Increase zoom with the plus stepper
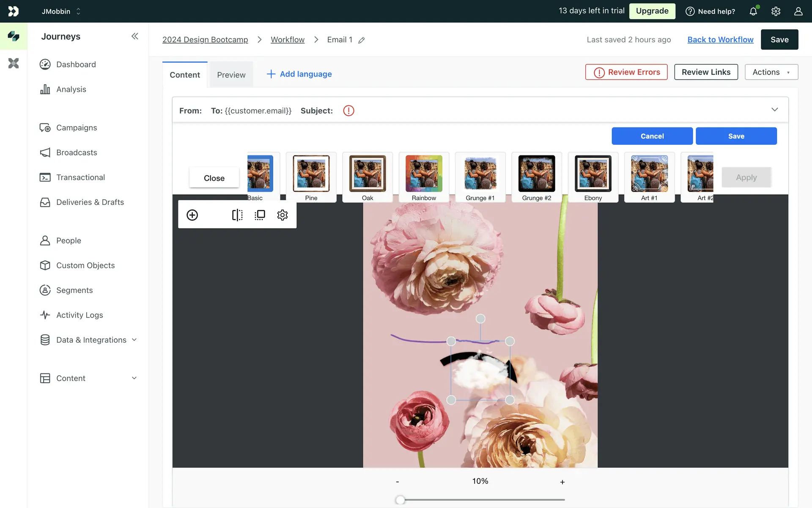Image resolution: width=812 pixels, height=508 pixels. point(562,482)
